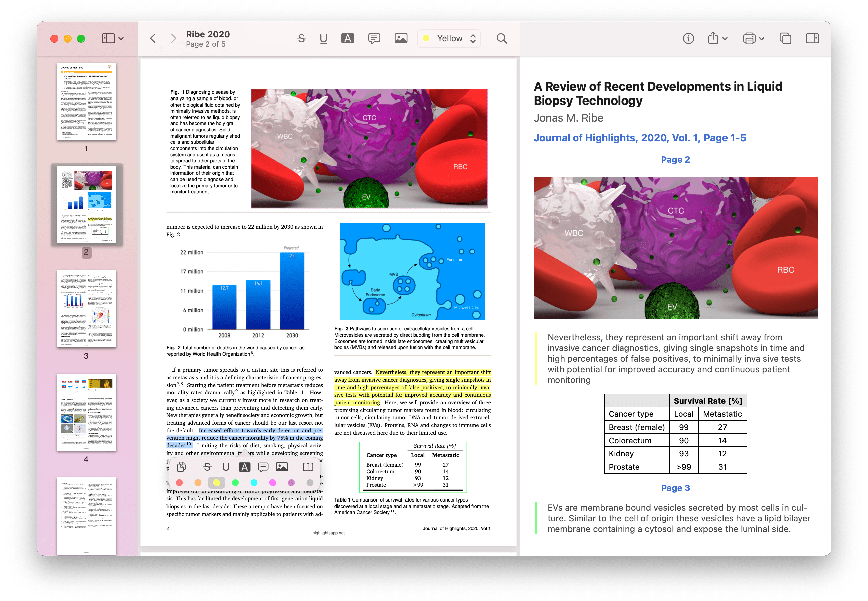Click the book lookup icon in popup
This screenshot has width=868, height=601.
(x=308, y=467)
